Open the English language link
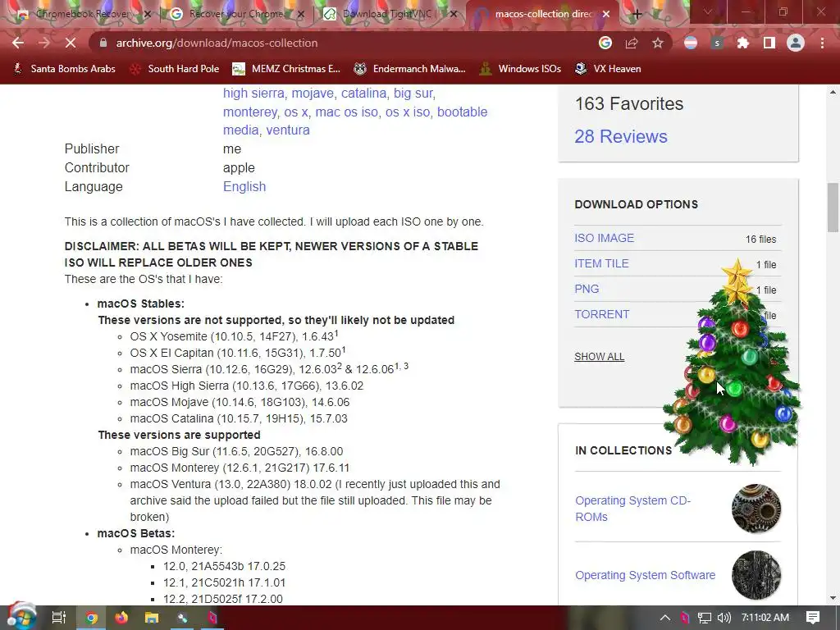The height and width of the screenshot is (630, 840). coord(244,186)
